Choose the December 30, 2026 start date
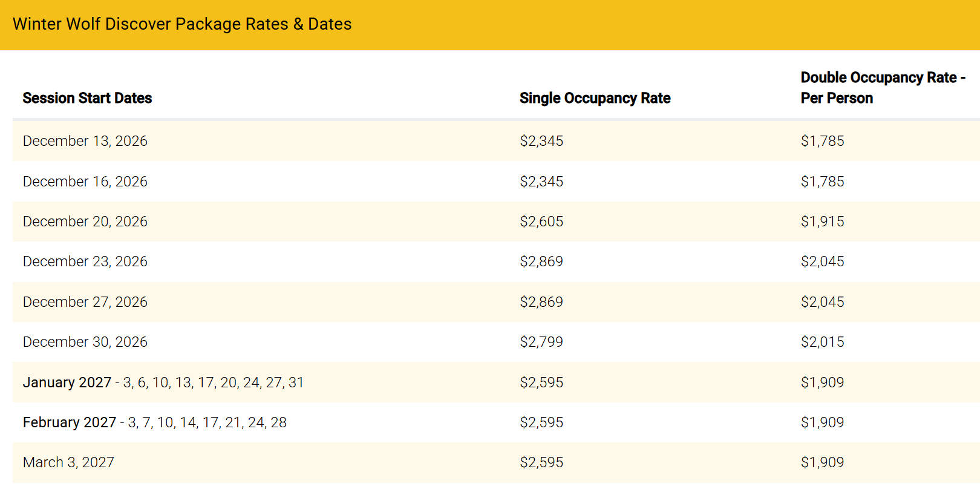This screenshot has height=489, width=980. point(85,342)
